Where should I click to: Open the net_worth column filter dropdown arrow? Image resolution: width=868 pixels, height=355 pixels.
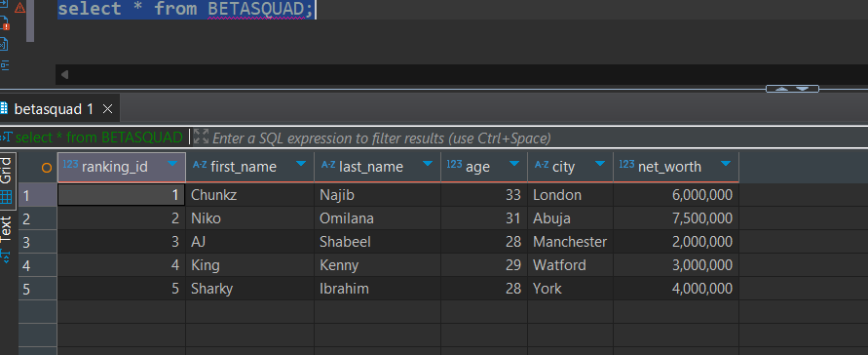726,164
